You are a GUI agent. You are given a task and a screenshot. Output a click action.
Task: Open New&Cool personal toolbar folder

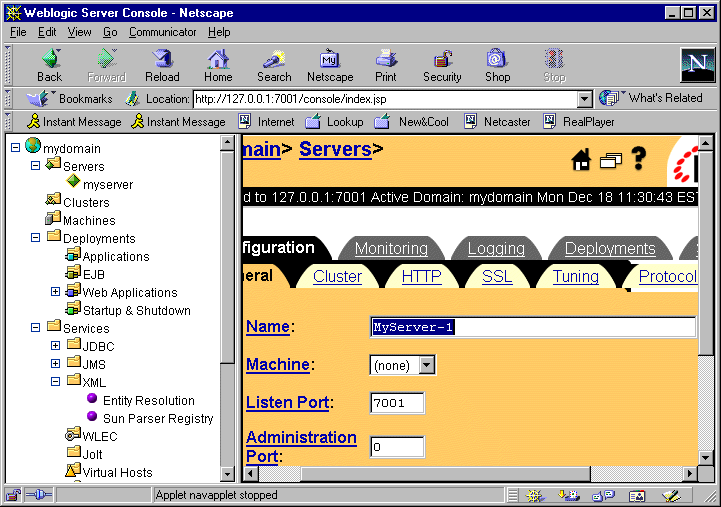411,121
